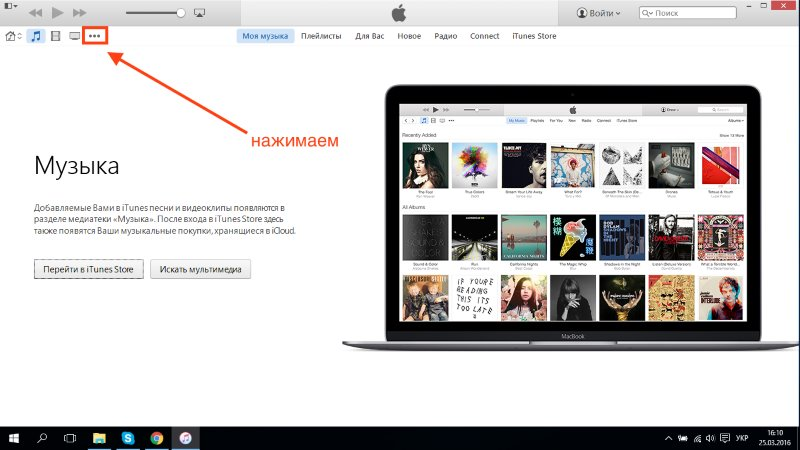Open the three-dots more media menu
Viewport: 800px width, 450px height.
[94, 36]
